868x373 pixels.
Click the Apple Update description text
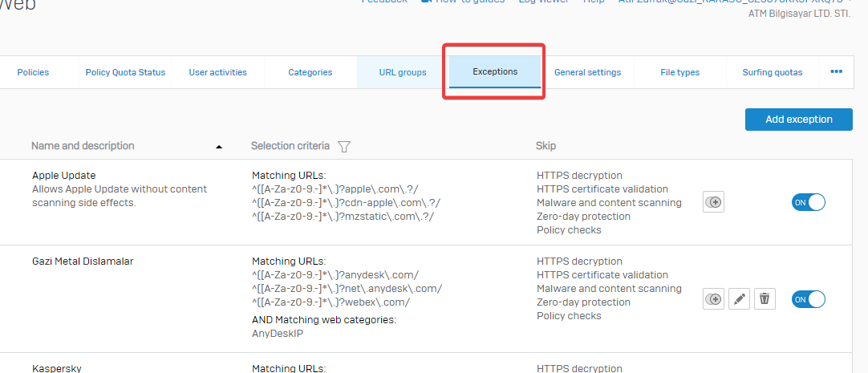pos(120,196)
